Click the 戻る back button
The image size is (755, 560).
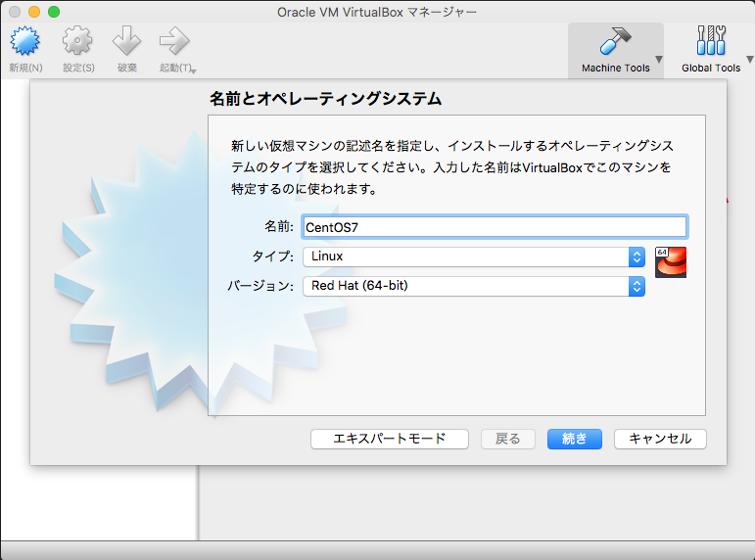(x=508, y=439)
